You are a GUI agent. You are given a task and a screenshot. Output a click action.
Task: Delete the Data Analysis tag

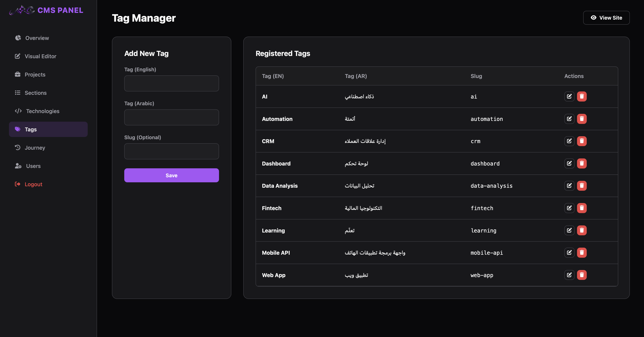click(582, 186)
